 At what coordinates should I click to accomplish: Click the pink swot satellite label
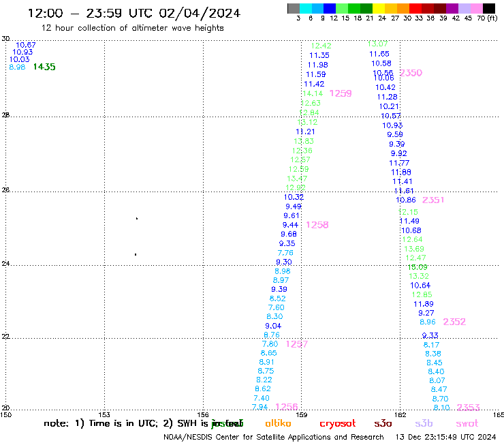point(467,423)
